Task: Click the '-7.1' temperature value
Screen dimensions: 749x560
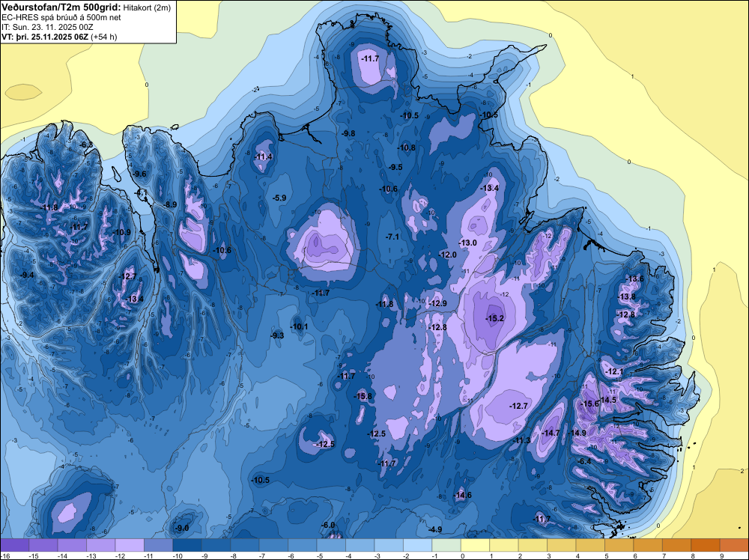Action: click(x=392, y=237)
